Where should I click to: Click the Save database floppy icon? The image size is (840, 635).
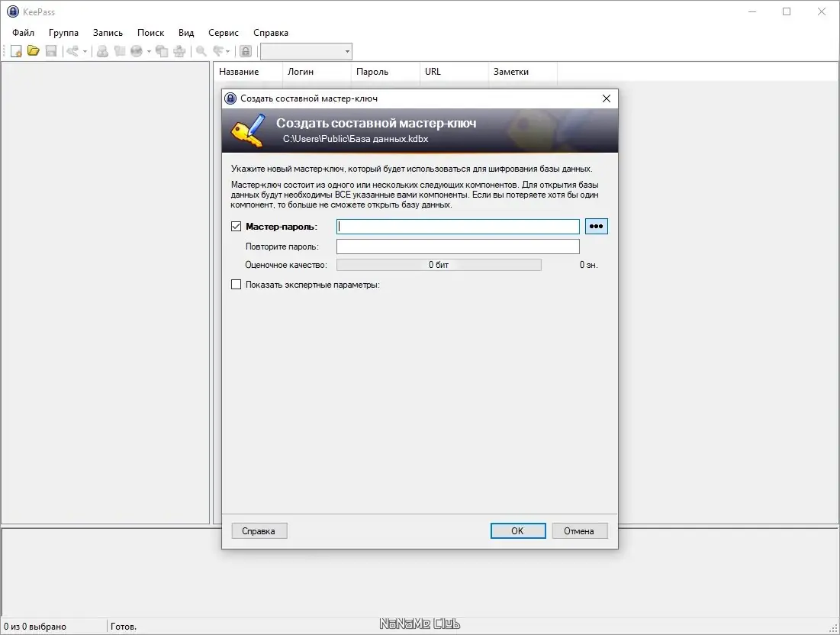point(51,51)
